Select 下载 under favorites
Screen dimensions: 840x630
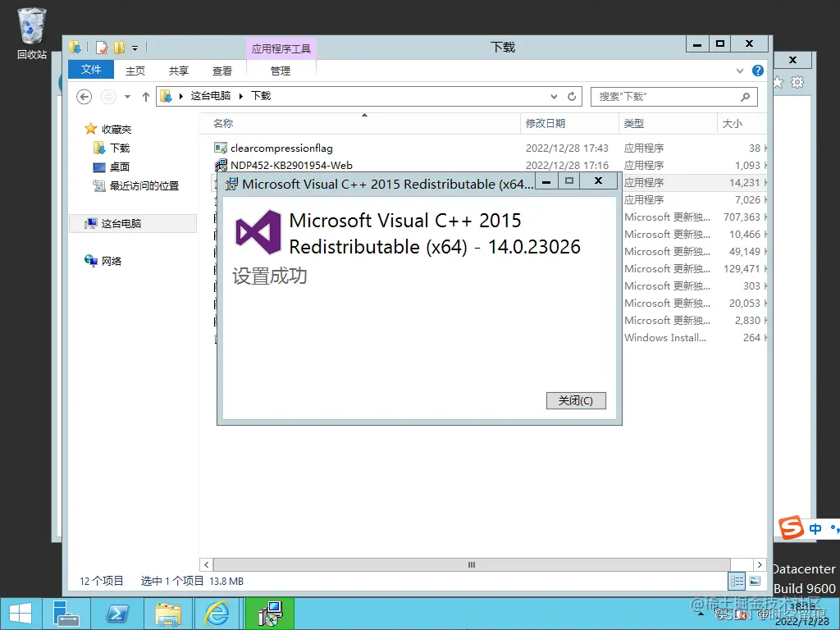[x=112, y=148]
